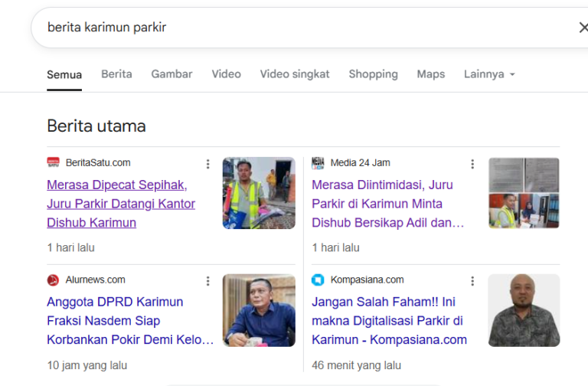Click '1 hari lalu' under the BeritaSatu article
The image size is (588, 386).
[x=71, y=247]
